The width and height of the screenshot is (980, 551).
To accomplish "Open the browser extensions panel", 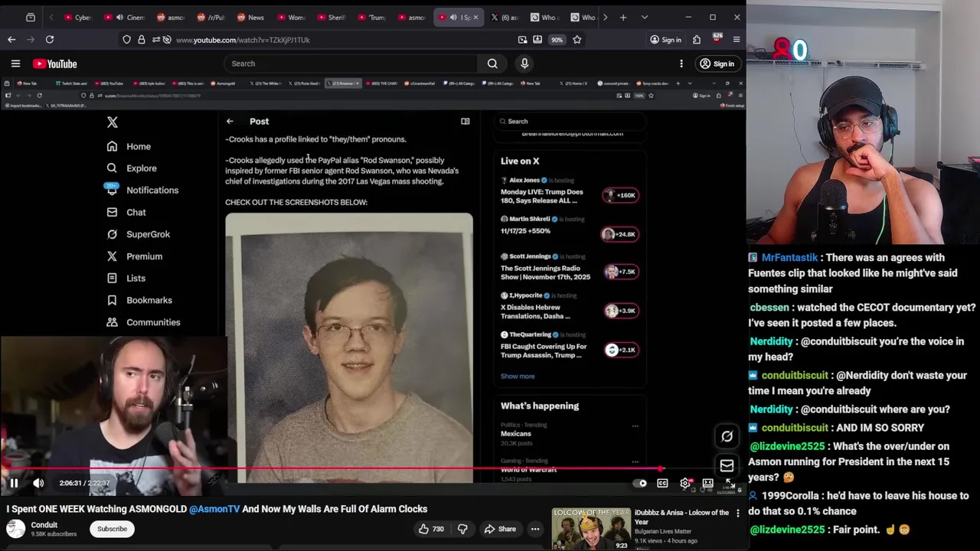I will 697,40.
